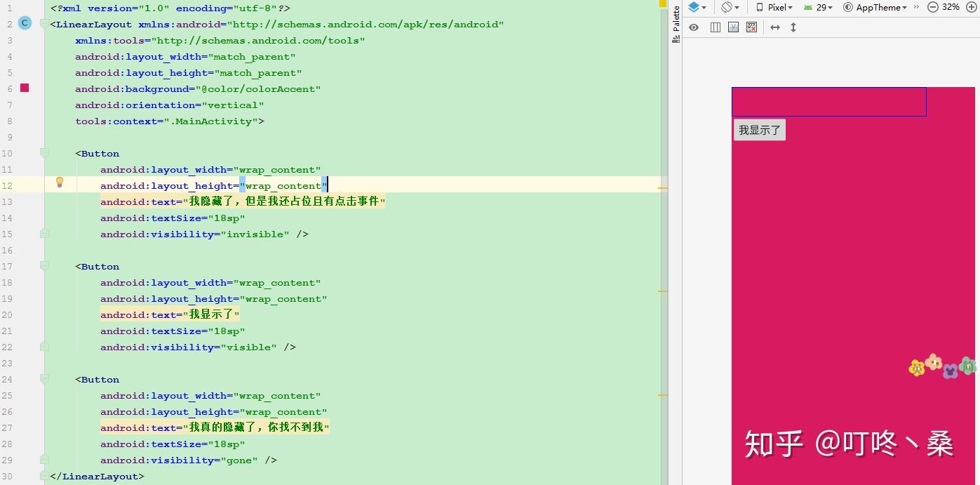The width and height of the screenshot is (980, 485).
Task: Zoom out the layout preview
Action: pyautogui.click(x=933, y=7)
